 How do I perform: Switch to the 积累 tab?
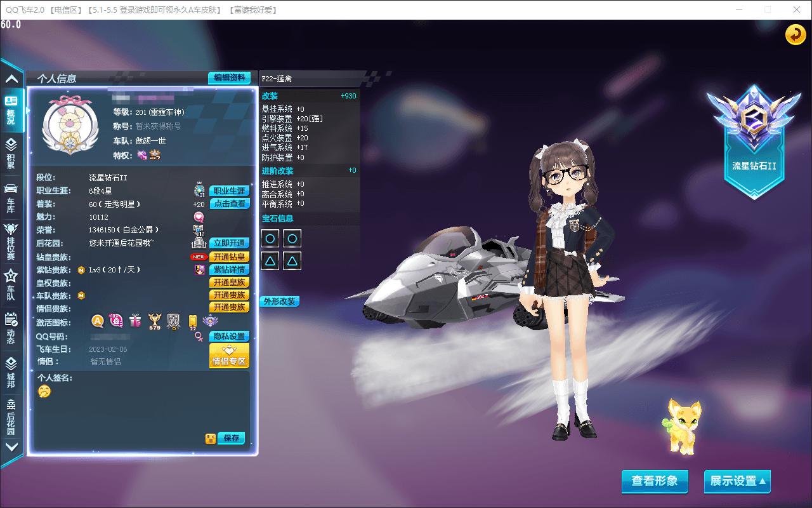pos(11,153)
